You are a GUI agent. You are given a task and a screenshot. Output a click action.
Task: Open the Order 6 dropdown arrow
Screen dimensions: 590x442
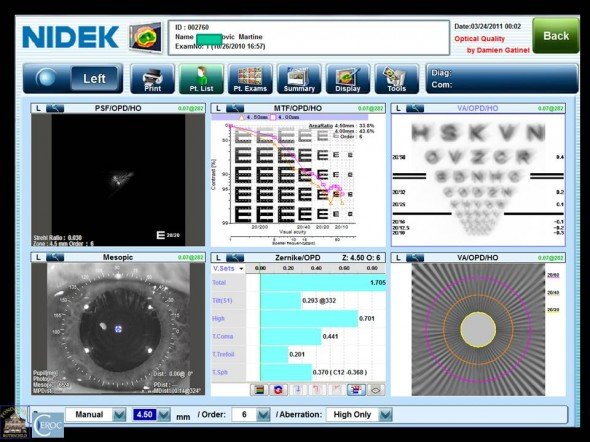pos(263,415)
